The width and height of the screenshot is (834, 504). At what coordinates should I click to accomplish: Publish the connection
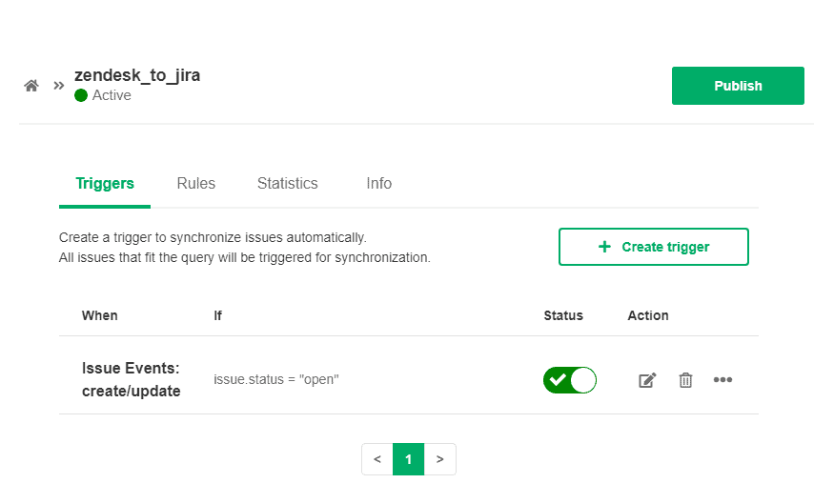pos(738,86)
